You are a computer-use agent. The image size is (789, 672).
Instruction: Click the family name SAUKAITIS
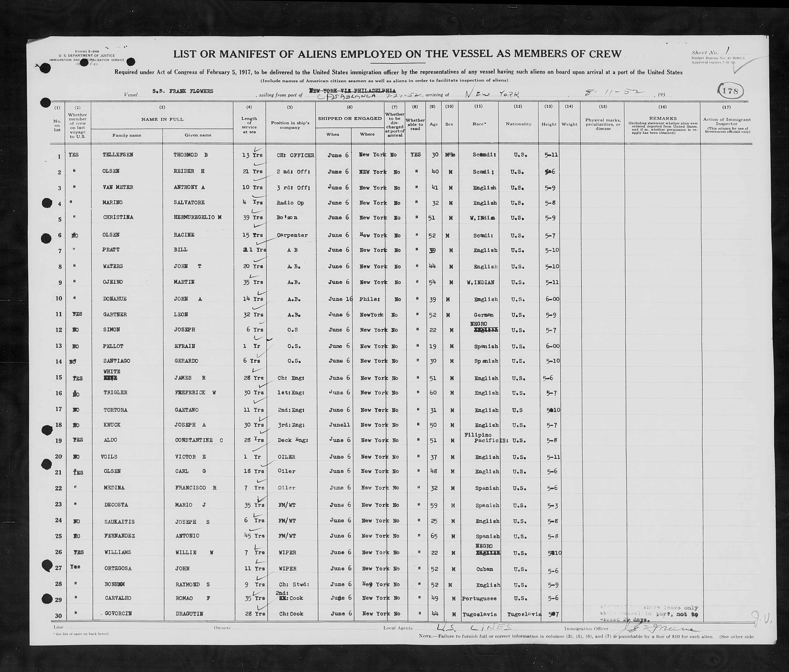tap(119, 522)
